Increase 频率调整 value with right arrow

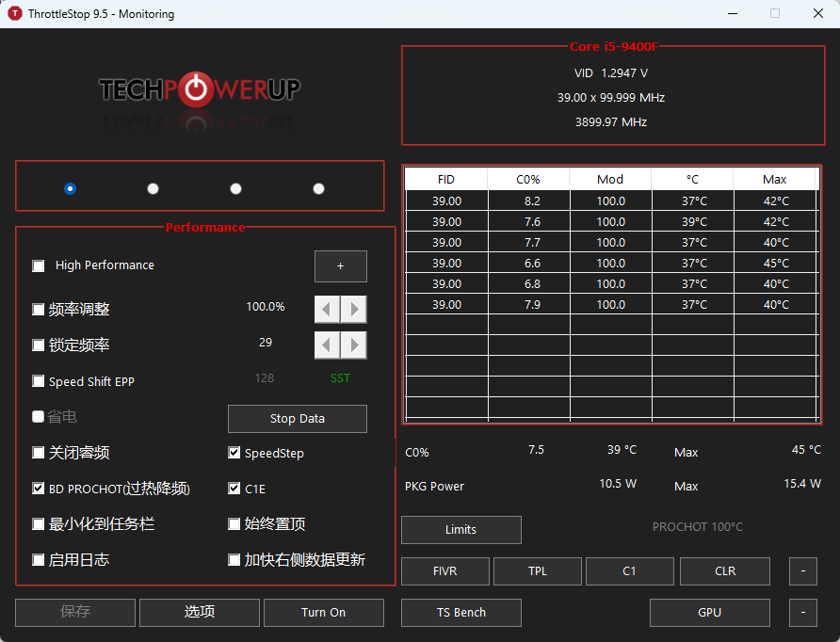(353, 309)
